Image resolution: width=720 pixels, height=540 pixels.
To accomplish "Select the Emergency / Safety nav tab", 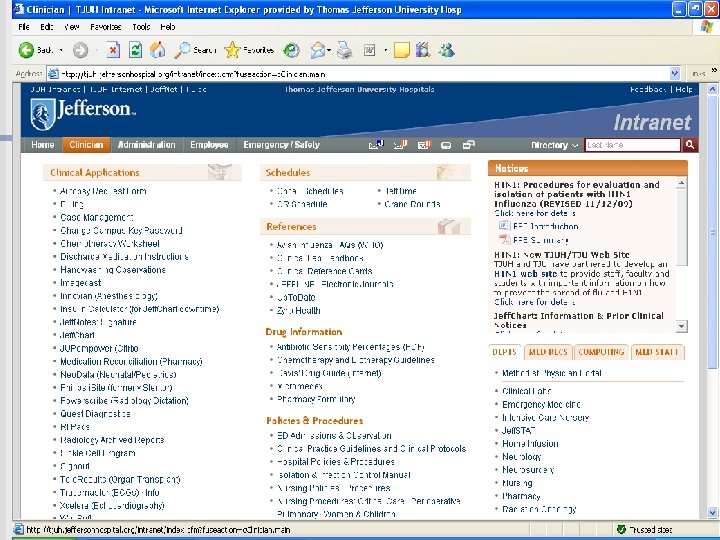I will pyautogui.click(x=281, y=145).
